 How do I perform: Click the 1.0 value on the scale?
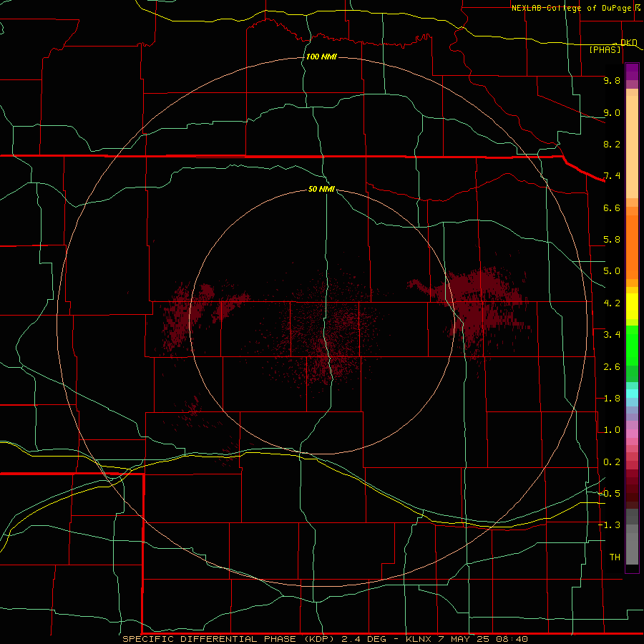(x=612, y=430)
